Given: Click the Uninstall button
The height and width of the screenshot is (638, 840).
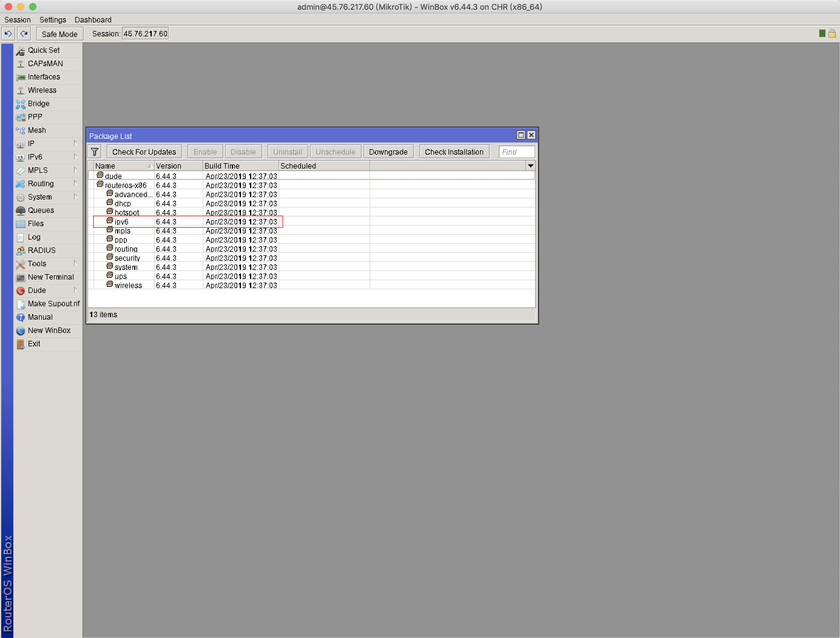Looking at the screenshot, I should click(x=288, y=152).
